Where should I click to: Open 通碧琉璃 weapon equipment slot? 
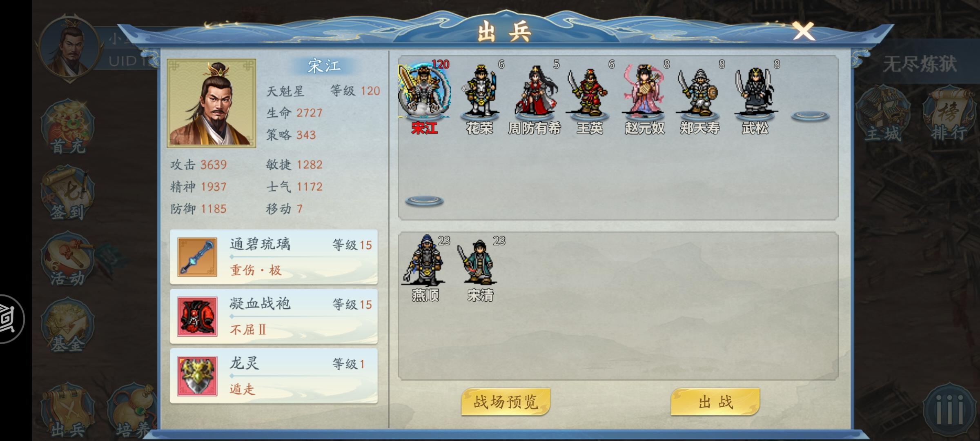(x=274, y=257)
